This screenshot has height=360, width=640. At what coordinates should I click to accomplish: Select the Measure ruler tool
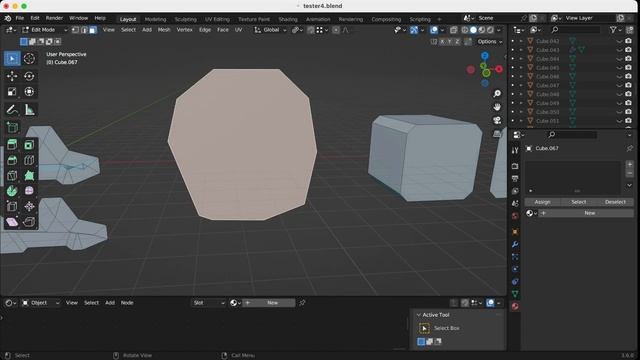29,110
